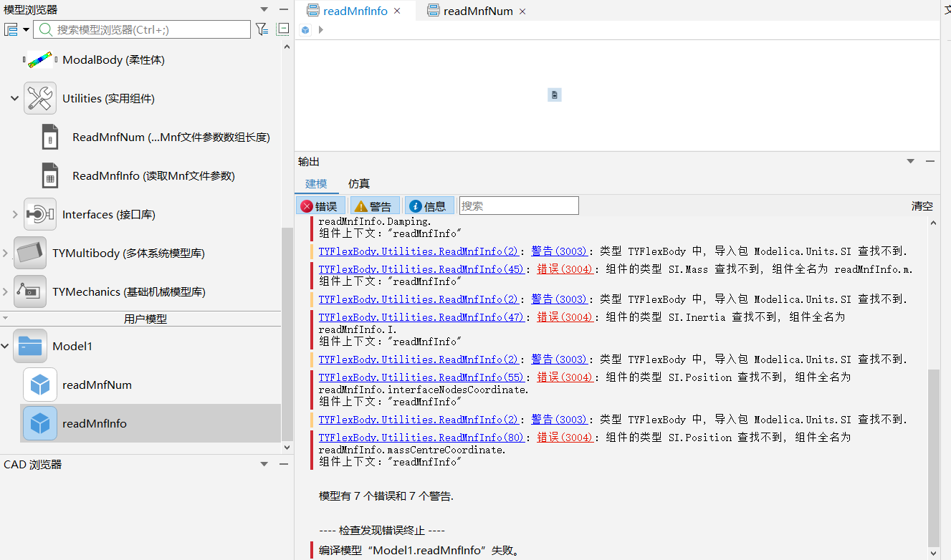Screen dimensions: 951x560
Task: Click the readMnfNum cube icon in user models
Action: point(40,385)
